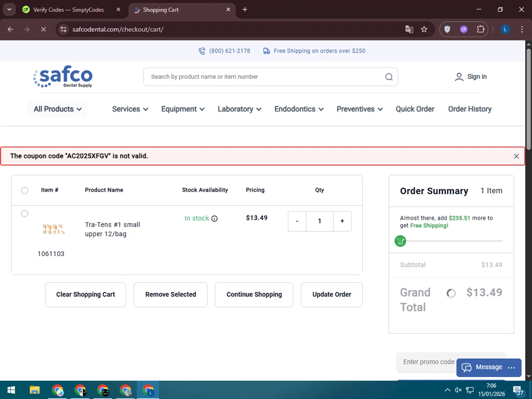Click the translate page icon
532x399 pixels.
point(409,29)
